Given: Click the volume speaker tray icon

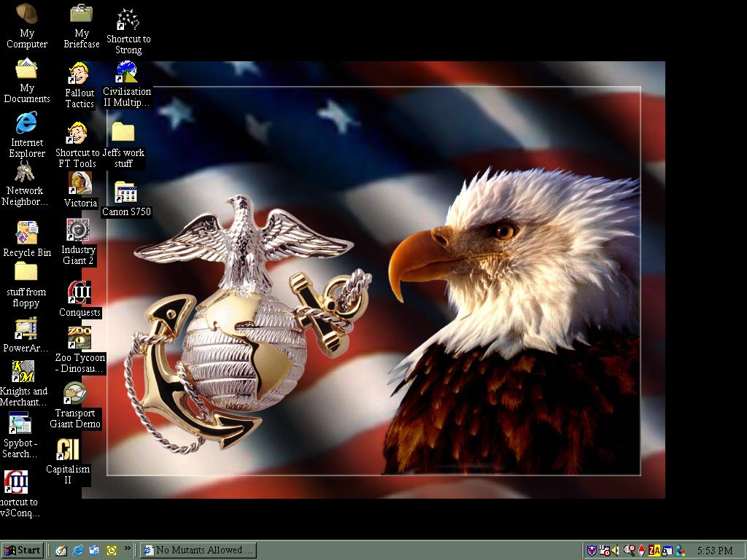Looking at the screenshot, I should 616,551.
